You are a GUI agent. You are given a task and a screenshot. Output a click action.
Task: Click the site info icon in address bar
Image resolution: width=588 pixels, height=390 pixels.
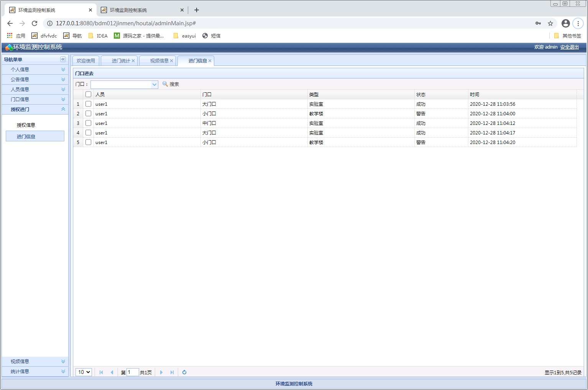[50, 23]
